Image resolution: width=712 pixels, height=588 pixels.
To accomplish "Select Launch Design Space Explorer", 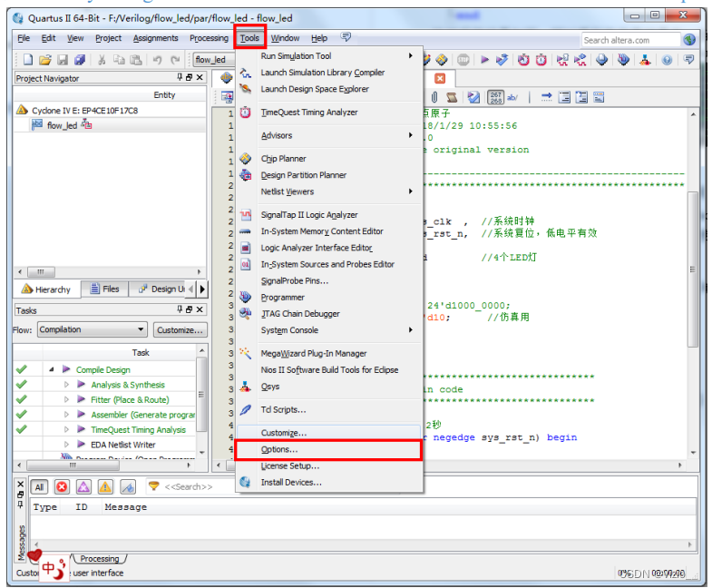I will (329, 89).
